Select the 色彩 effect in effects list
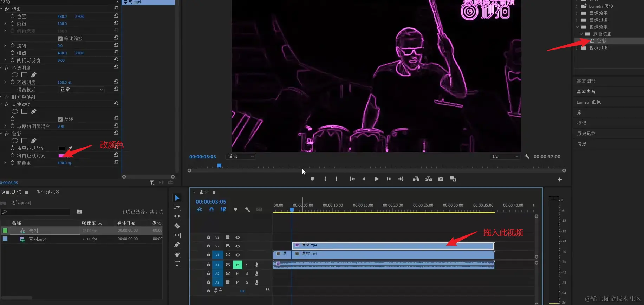 (x=601, y=41)
